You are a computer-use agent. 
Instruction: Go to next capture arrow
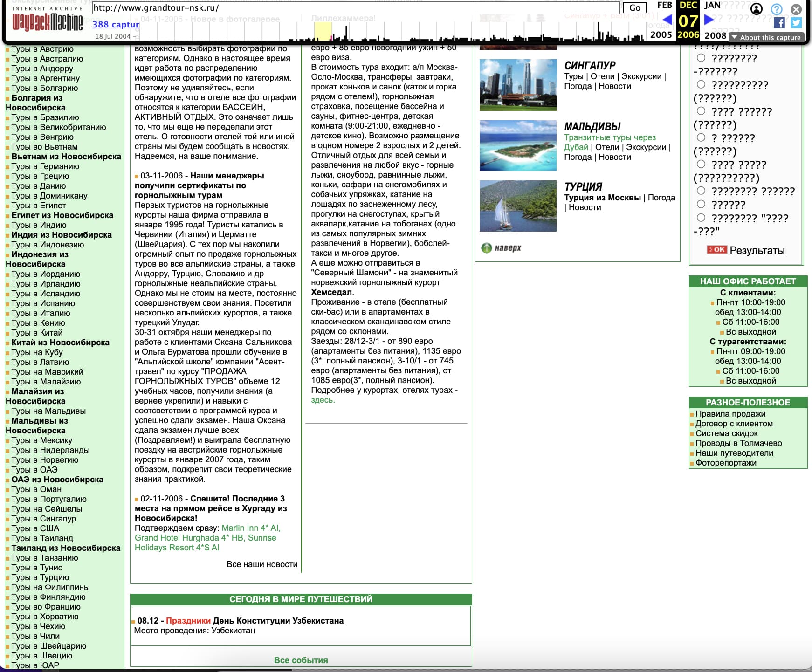pos(709,20)
